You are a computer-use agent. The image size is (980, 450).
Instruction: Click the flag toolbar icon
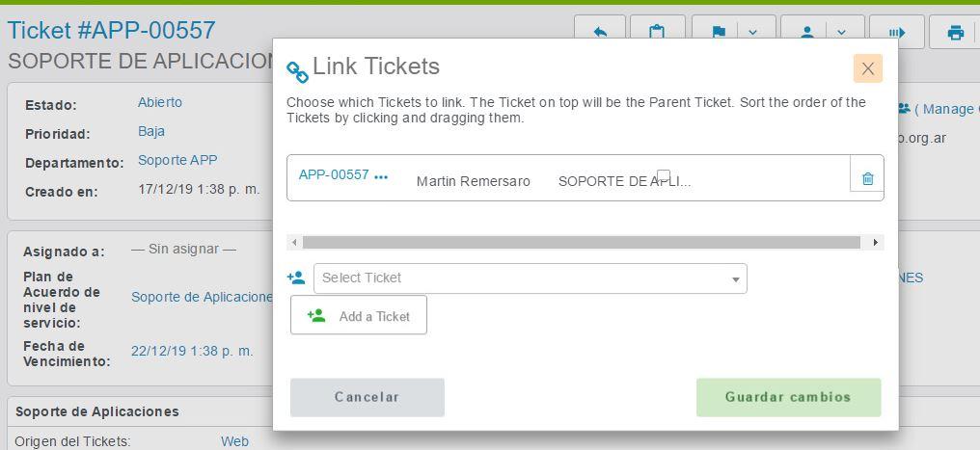719,33
